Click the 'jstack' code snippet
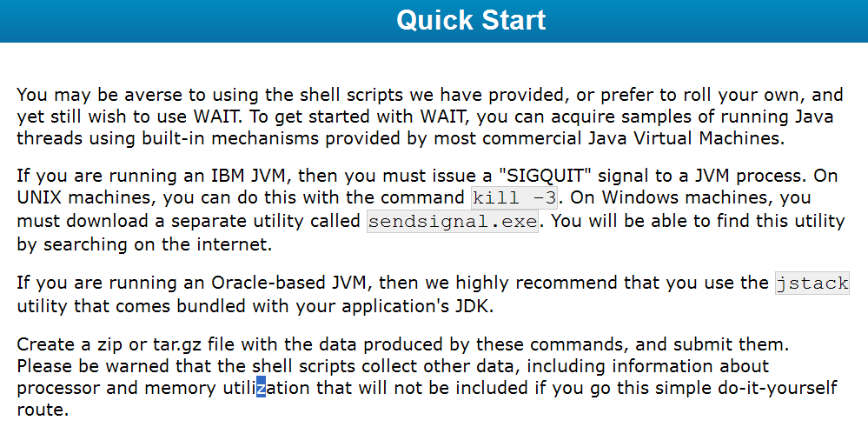Viewport: 868px width, 427px height. click(x=812, y=283)
